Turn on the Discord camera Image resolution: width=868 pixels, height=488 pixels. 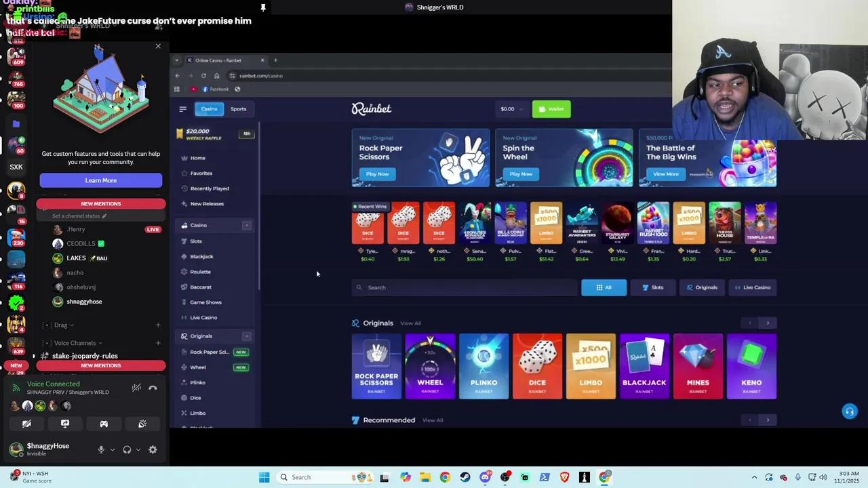26,424
